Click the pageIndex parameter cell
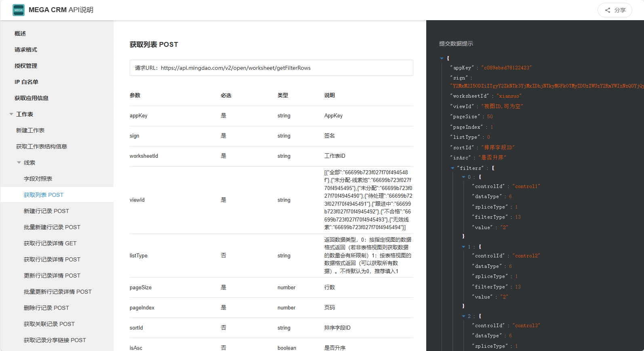The width and height of the screenshot is (644, 351). [x=142, y=308]
